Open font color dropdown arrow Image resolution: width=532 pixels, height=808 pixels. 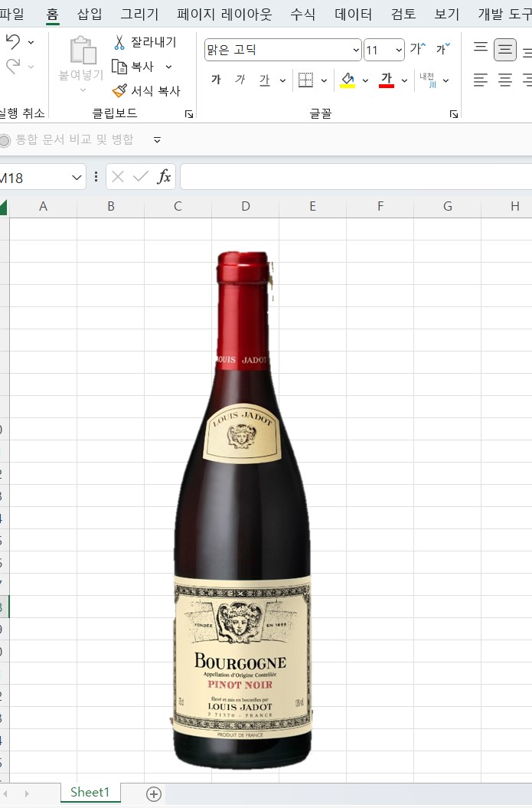(x=404, y=80)
